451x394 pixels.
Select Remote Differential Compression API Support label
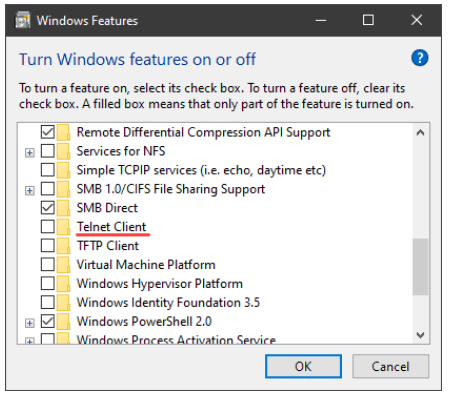coord(203,132)
